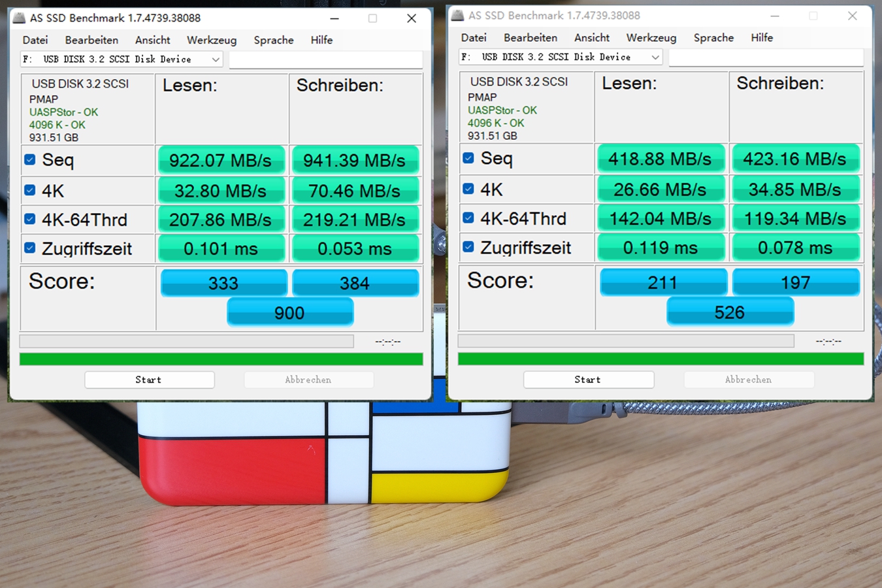This screenshot has width=882, height=588.
Task: Click the green progress bar in the 900-score window
Action: click(221, 359)
